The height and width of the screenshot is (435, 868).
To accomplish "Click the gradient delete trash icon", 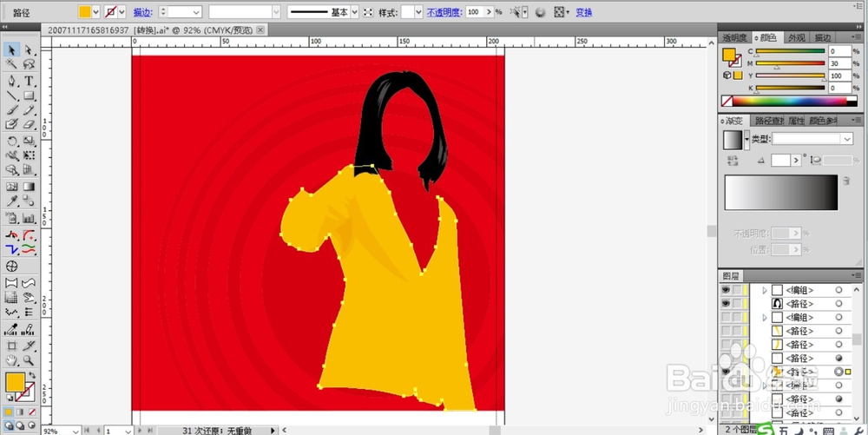I will (845, 181).
